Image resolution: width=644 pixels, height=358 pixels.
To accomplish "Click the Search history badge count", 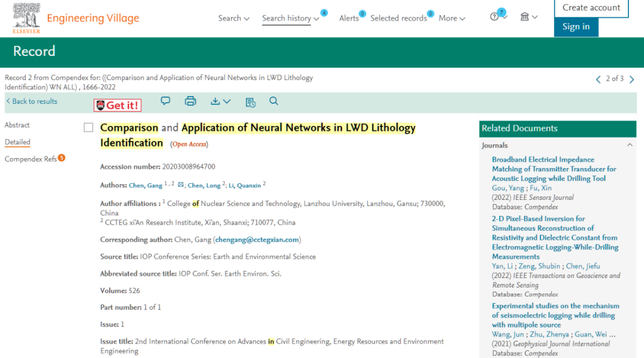I will pos(324,13).
